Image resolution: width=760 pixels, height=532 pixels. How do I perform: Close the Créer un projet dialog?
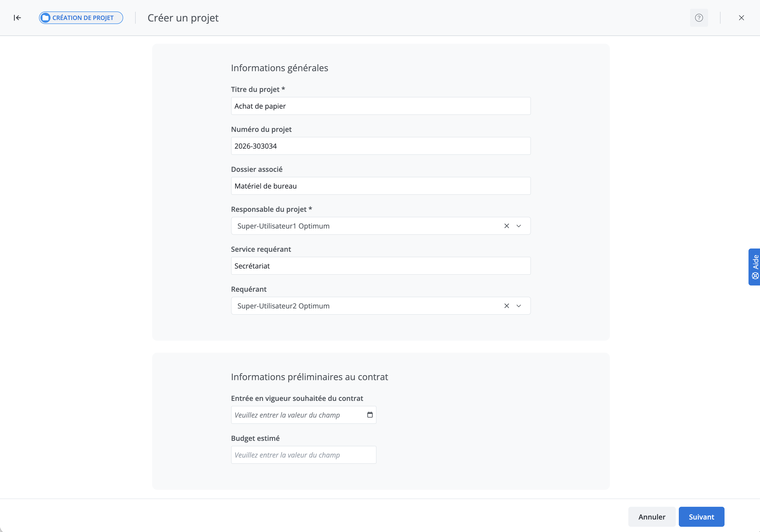pos(742,18)
